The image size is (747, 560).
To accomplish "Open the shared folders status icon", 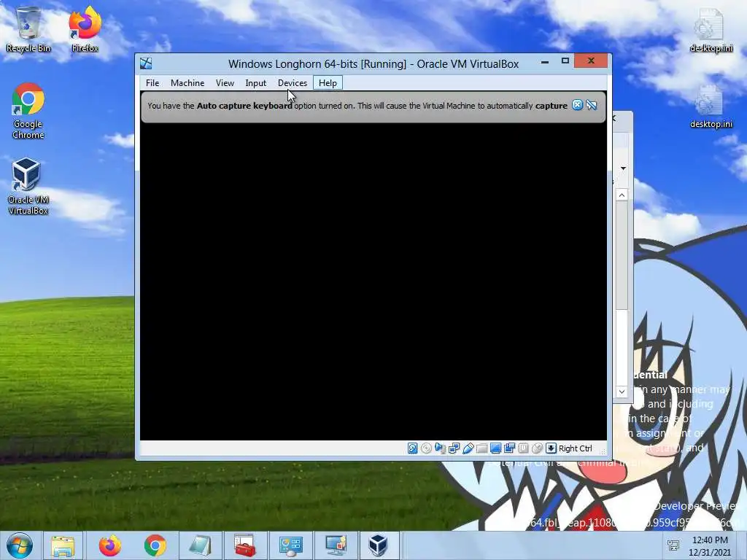I will tap(481, 448).
